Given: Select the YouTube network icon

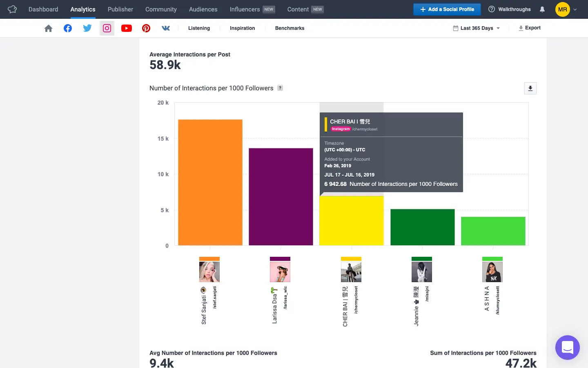Looking at the screenshot, I should [x=127, y=28].
